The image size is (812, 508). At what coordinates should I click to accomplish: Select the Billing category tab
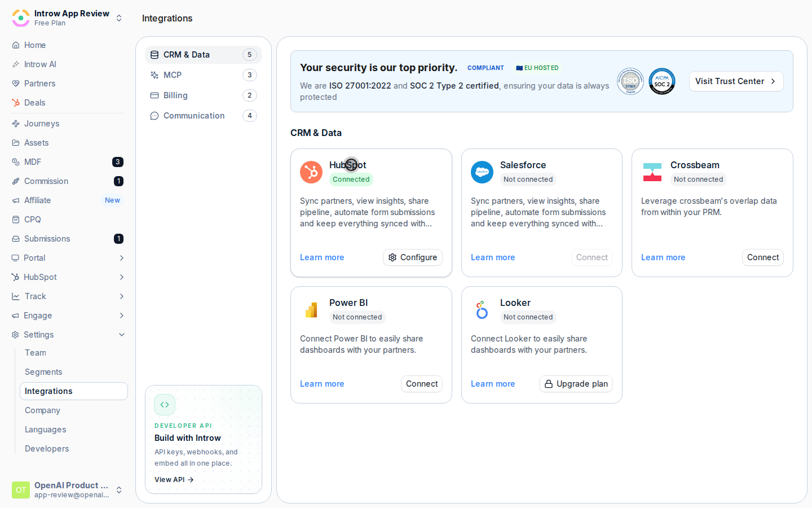tap(204, 95)
